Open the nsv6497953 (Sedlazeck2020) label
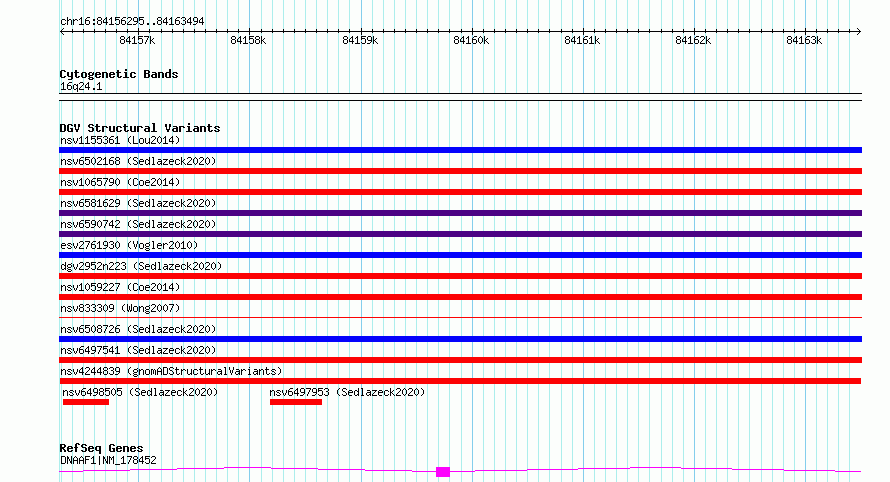This screenshot has width=890, height=482. [347, 392]
